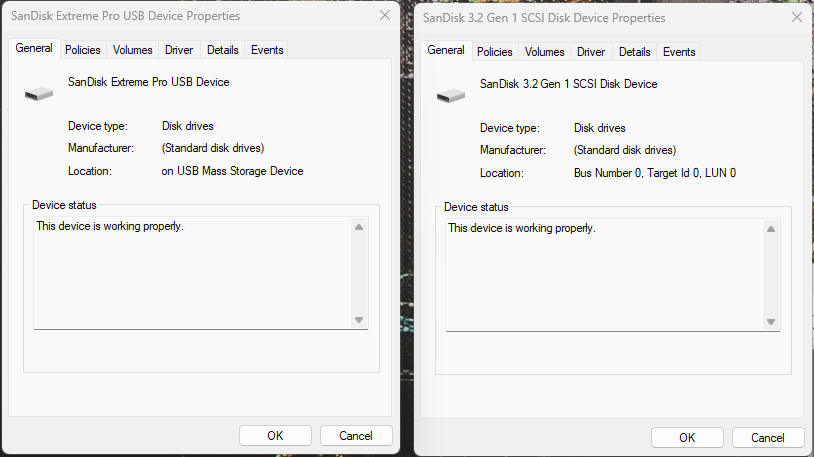Image resolution: width=814 pixels, height=457 pixels.
Task: Open Volumes tab in SanDisk Extreme Pro window
Action: point(132,50)
